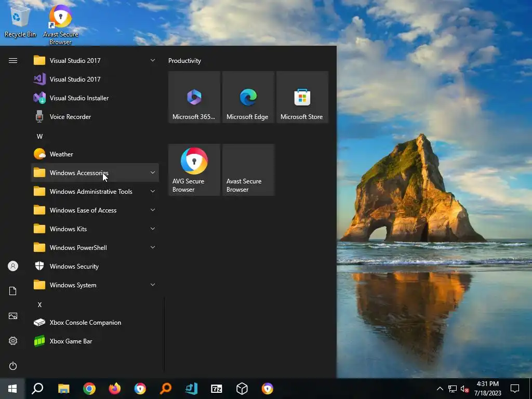Expand Windows Administrative Tools folder

point(95,191)
